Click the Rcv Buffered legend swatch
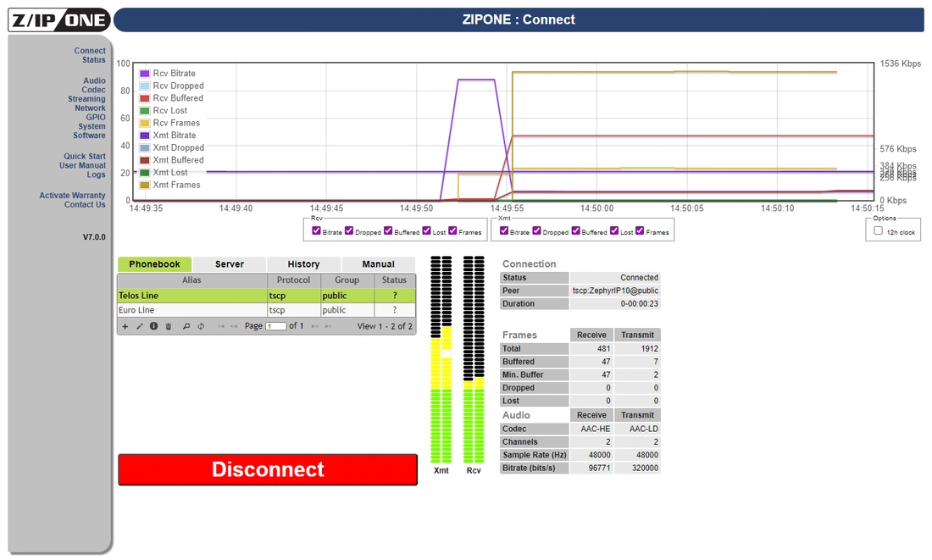The height and width of the screenshot is (560, 932). click(144, 98)
